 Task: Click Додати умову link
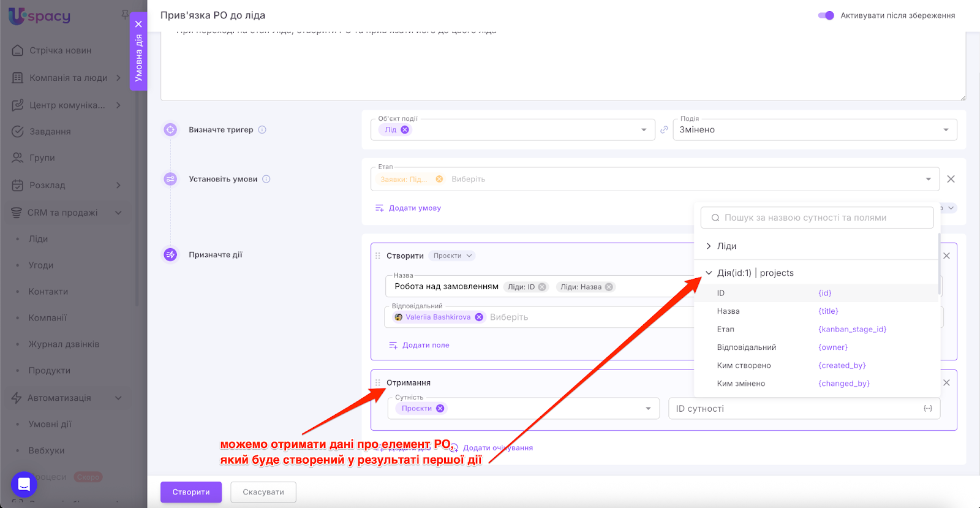pos(409,208)
